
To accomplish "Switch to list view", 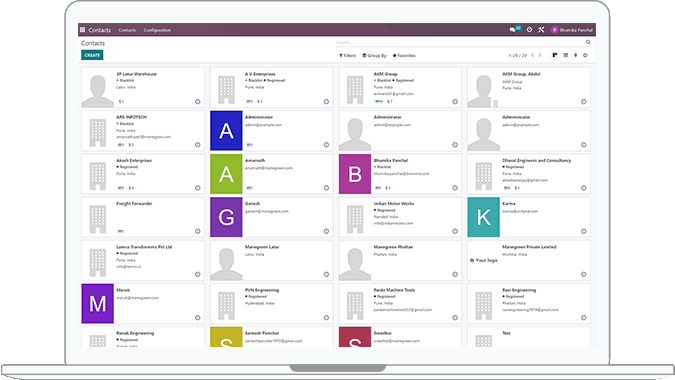I will pos(566,55).
